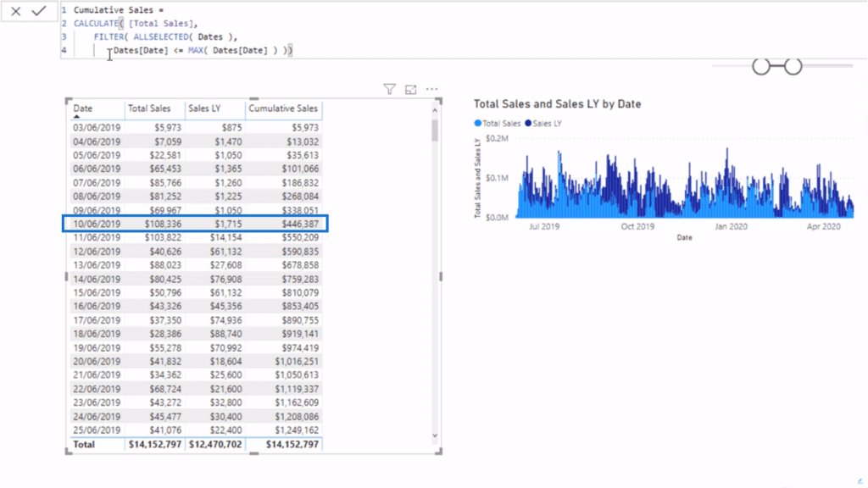868x488 pixels.
Task: Click the Total Sales value $108,336
Action: tap(163, 224)
